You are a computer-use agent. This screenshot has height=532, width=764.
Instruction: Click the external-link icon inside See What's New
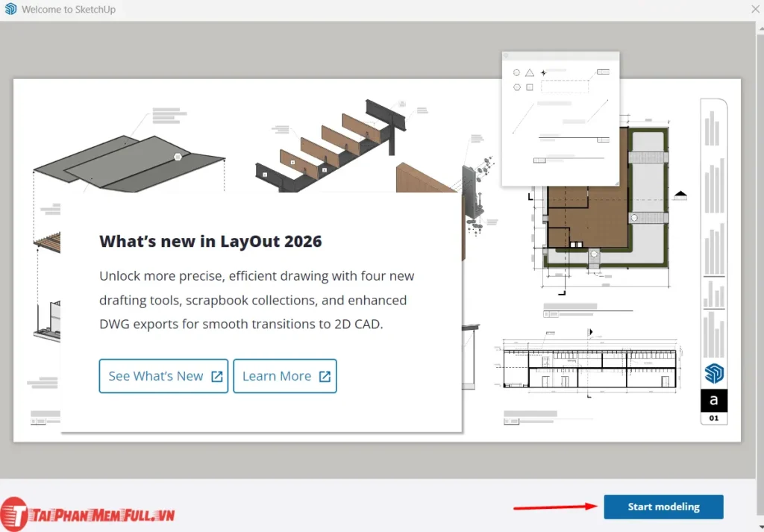(219, 375)
